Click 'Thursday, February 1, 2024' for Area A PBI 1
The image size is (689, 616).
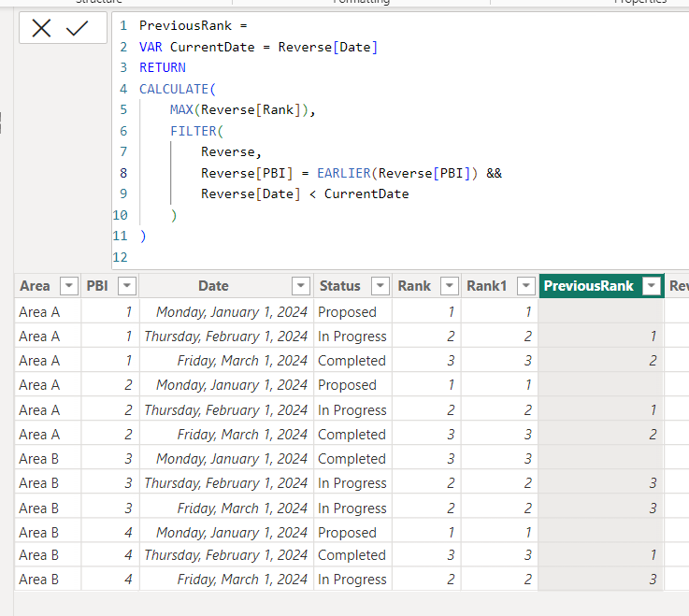226,337
